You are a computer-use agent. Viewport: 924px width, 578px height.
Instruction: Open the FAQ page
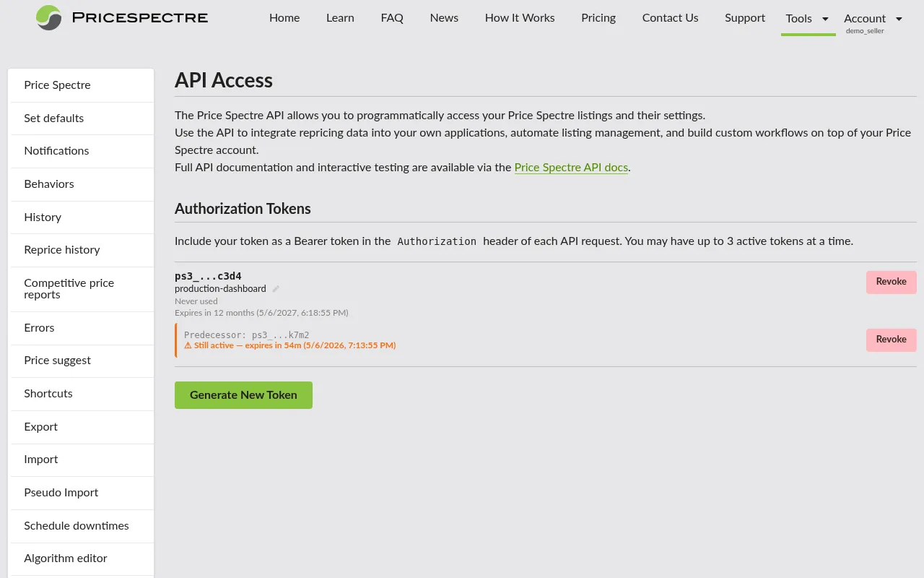[x=392, y=18]
